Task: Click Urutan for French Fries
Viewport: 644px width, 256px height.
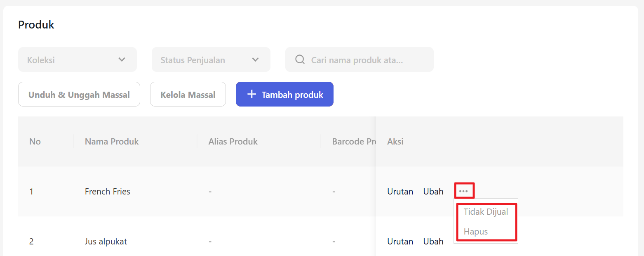Action: point(400,192)
